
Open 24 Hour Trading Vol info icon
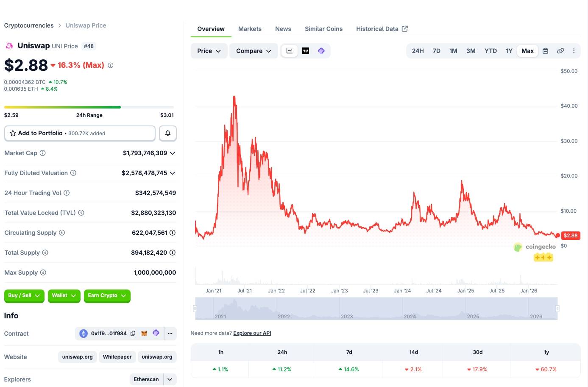67,193
